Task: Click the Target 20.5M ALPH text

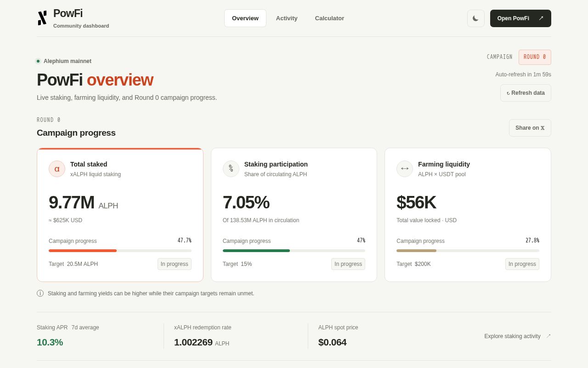Action: pos(73,264)
